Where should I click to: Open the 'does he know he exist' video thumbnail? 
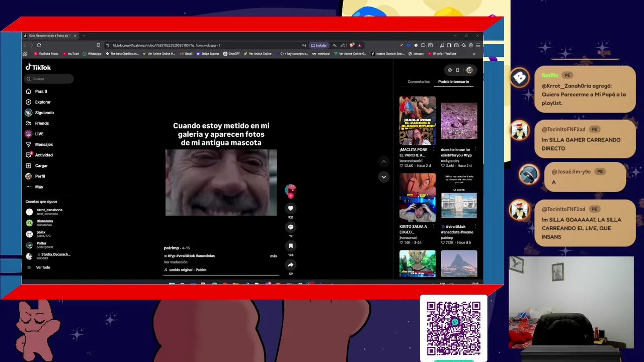pos(459,121)
